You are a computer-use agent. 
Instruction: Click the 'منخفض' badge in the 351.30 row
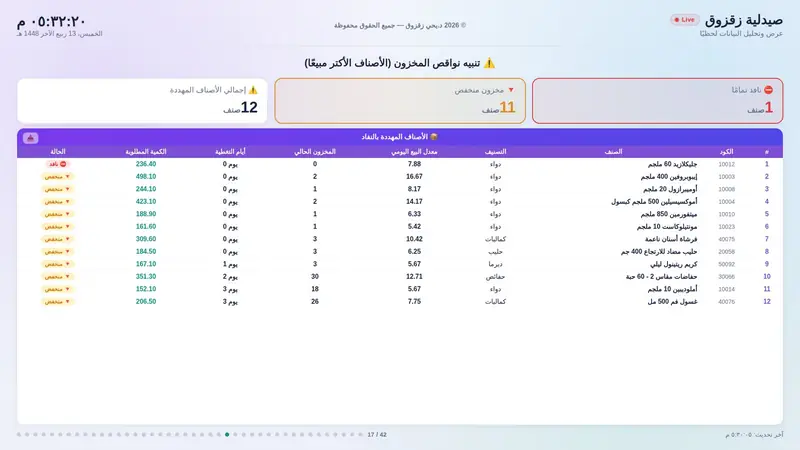[58, 277]
